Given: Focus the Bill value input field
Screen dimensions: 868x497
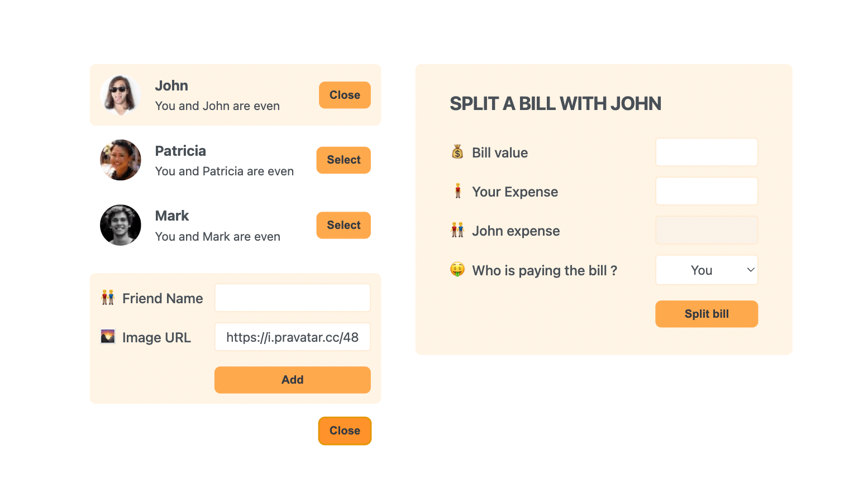Looking at the screenshot, I should coord(707,152).
